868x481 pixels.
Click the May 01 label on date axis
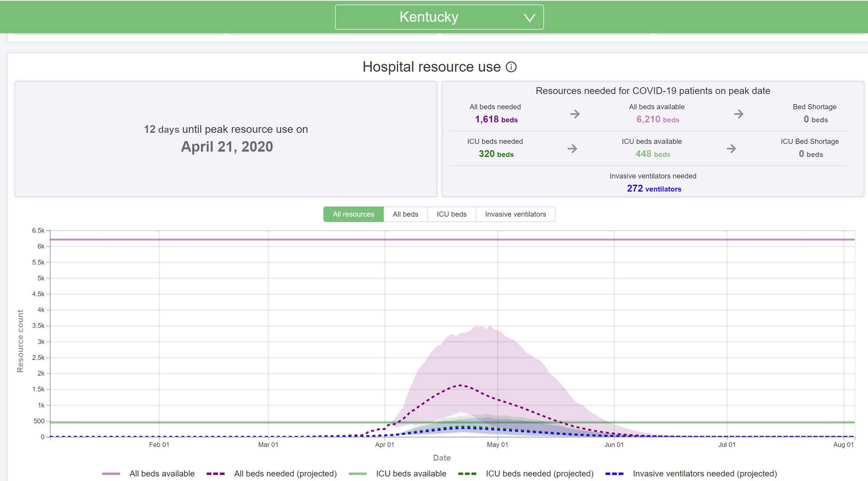497,444
